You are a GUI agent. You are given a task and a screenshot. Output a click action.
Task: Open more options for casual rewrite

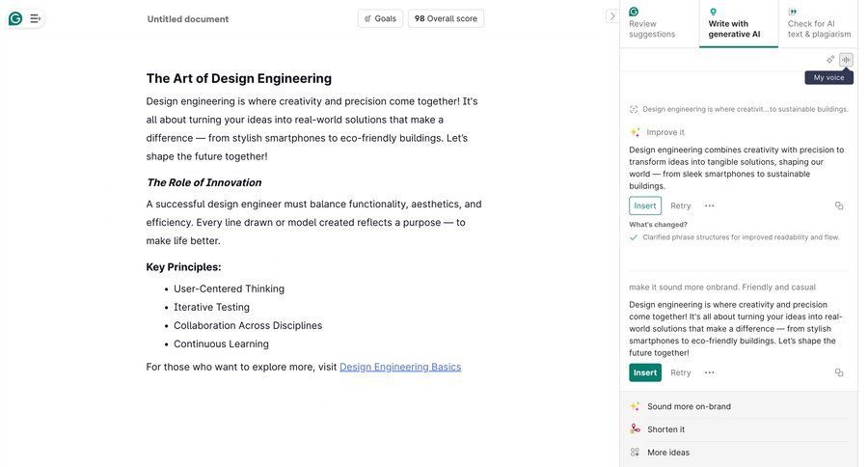709,372
